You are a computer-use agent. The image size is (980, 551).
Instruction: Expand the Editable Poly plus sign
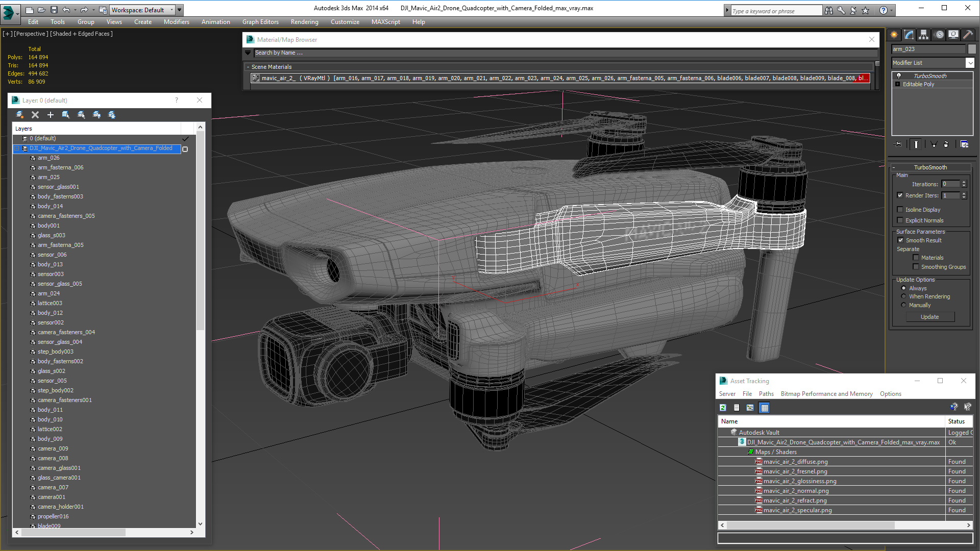point(898,84)
